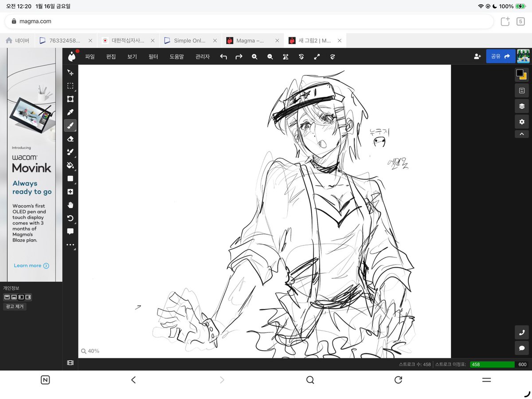This screenshot has width=532, height=399.
Task: Open the 관리자 menu
Action: [203, 57]
